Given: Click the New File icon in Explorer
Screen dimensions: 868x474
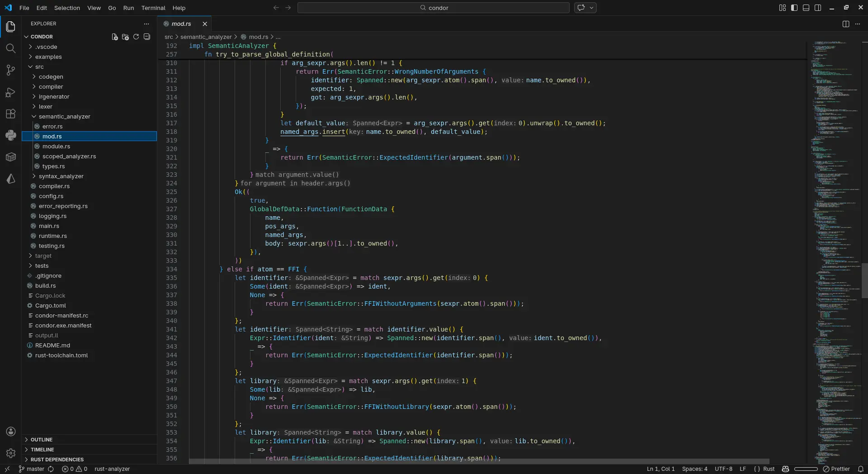Looking at the screenshot, I should (115, 37).
